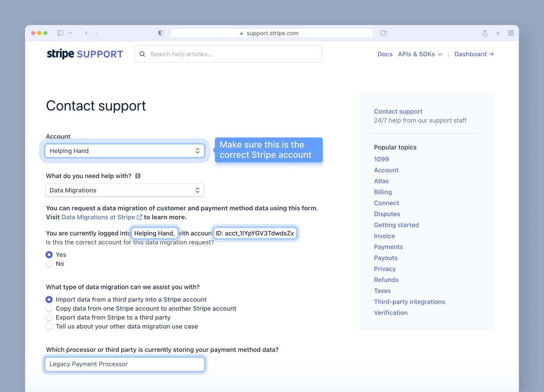Select Yes for correct account

click(x=49, y=255)
